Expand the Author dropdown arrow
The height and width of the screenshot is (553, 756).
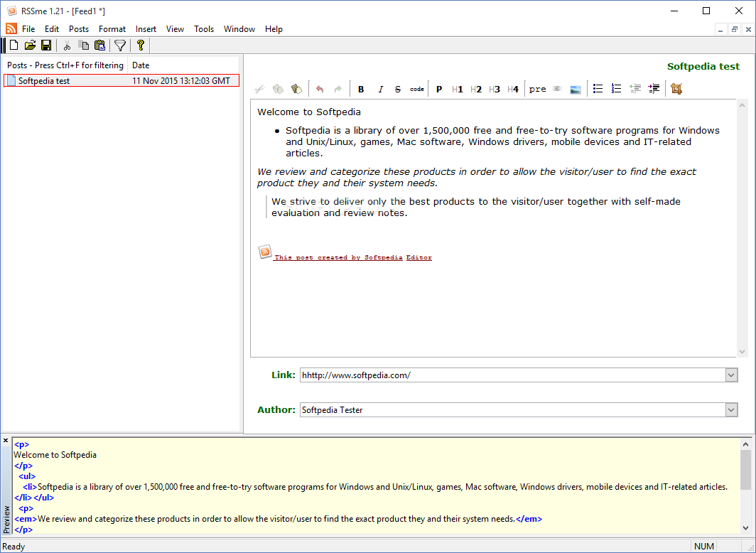[731, 410]
